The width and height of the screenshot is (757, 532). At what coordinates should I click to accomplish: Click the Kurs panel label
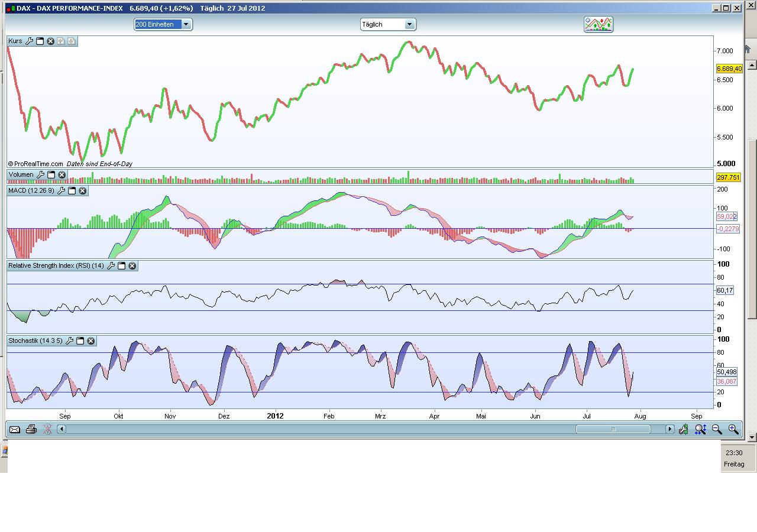tap(15, 41)
